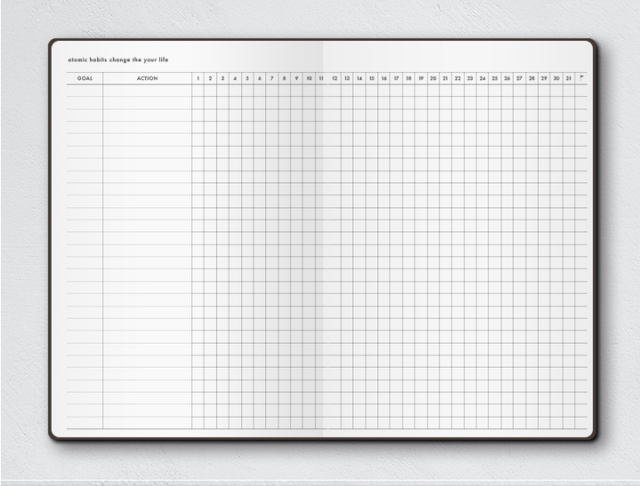The image size is (640, 486).
Task: Click day 20 column header
Action: [x=433, y=78]
